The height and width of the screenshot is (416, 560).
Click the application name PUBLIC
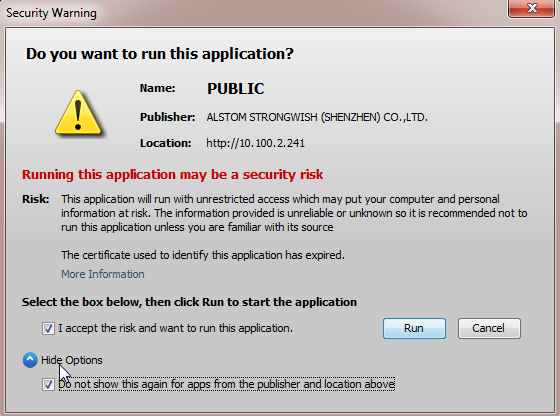tap(236, 89)
